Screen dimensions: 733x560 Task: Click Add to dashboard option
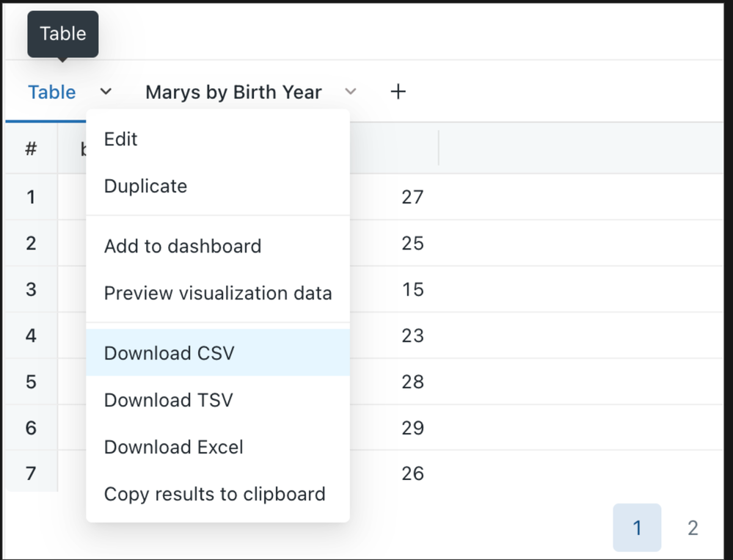[183, 246]
